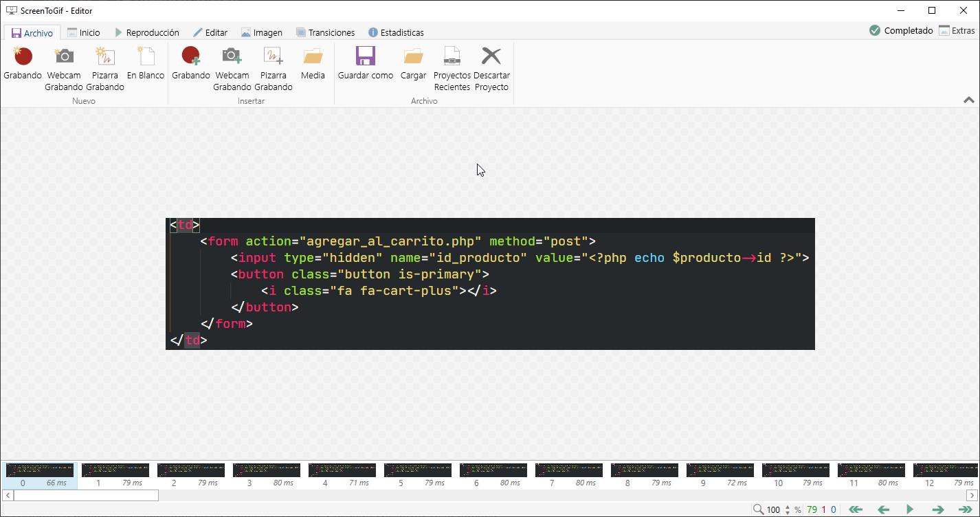This screenshot has width=980, height=517.
Task: Increase zoom with the stepper up arrow
Action: coord(788,507)
